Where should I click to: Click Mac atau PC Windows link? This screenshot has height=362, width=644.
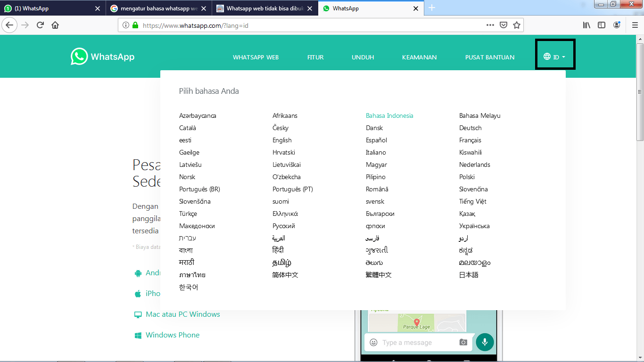coord(182,314)
